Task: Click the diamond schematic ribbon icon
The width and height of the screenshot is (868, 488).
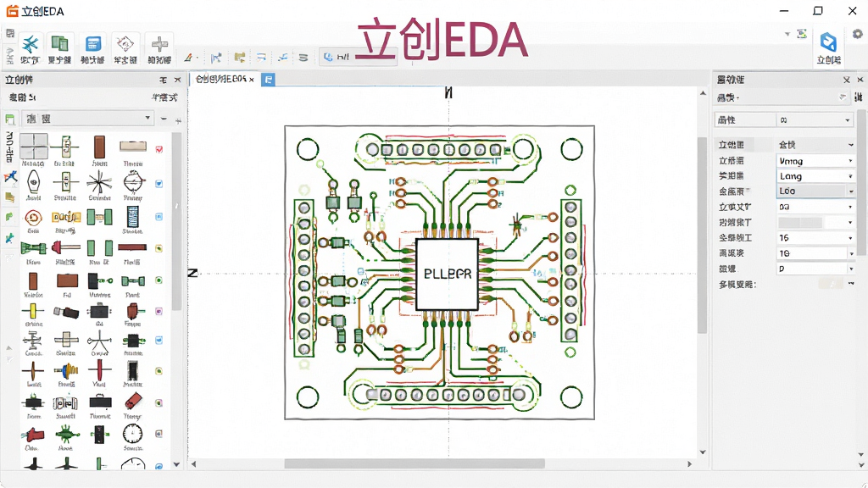Action: click(x=125, y=43)
